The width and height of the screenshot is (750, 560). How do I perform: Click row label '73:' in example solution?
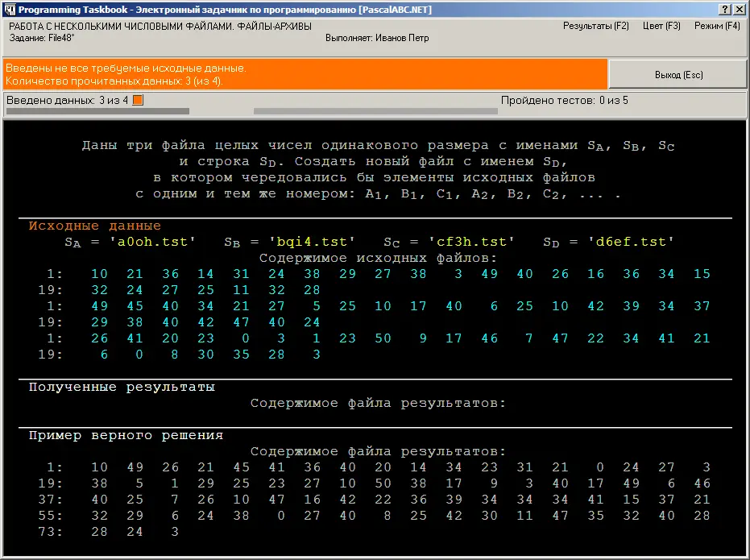(x=50, y=532)
